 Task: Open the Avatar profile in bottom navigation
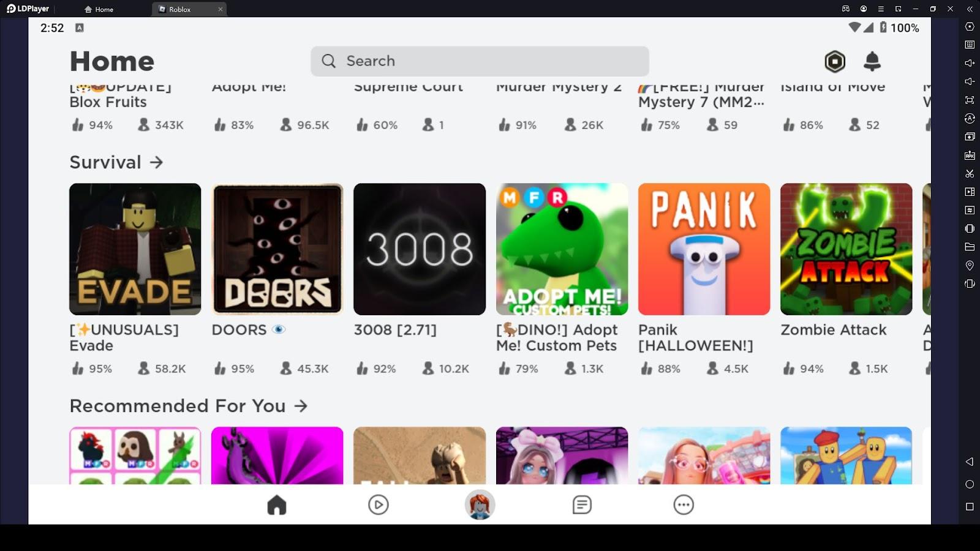click(481, 504)
